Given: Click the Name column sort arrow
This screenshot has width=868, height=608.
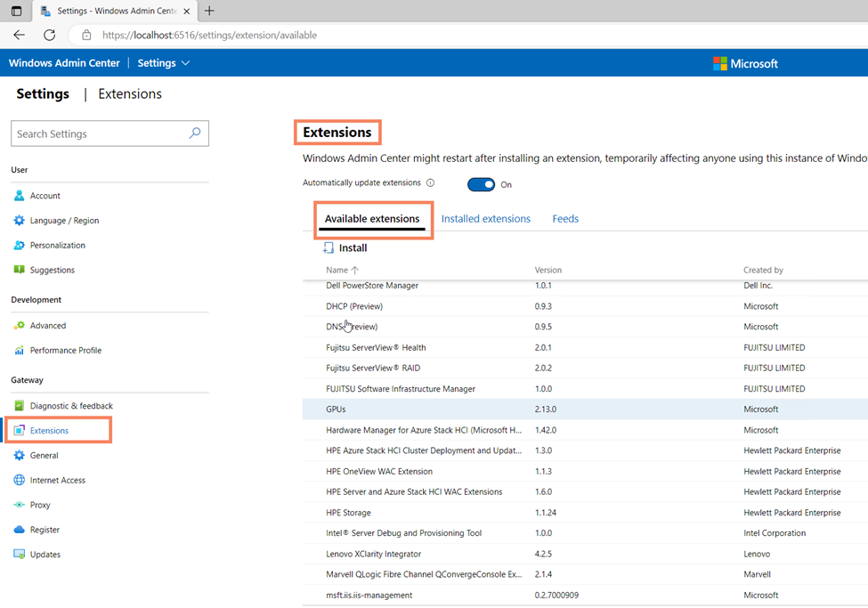Looking at the screenshot, I should pos(355,271).
